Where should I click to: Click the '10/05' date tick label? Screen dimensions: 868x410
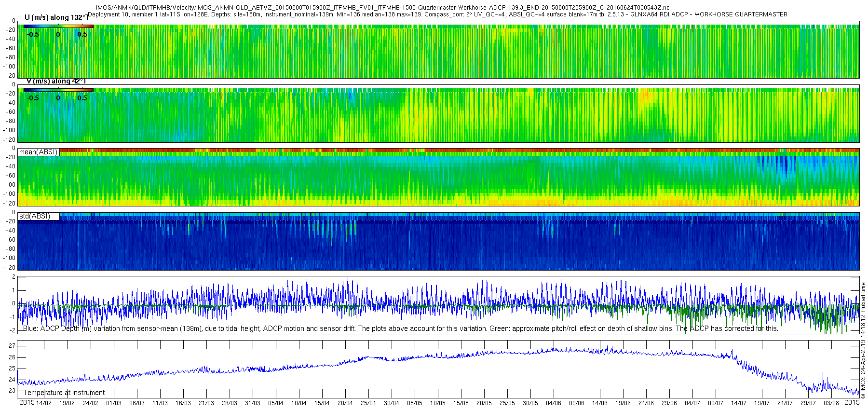438,403
